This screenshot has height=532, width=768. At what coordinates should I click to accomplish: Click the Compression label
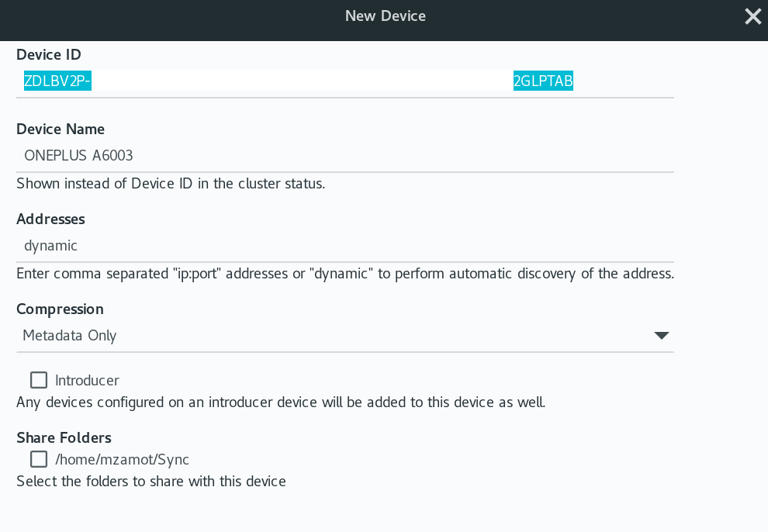(x=61, y=309)
